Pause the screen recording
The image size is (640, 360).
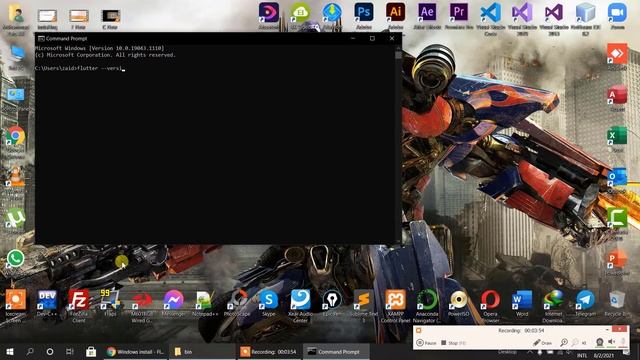(426, 343)
